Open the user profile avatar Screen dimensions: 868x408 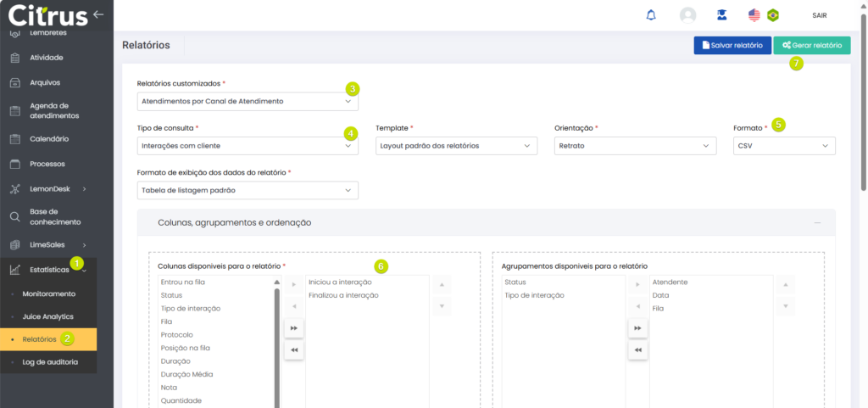(687, 15)
